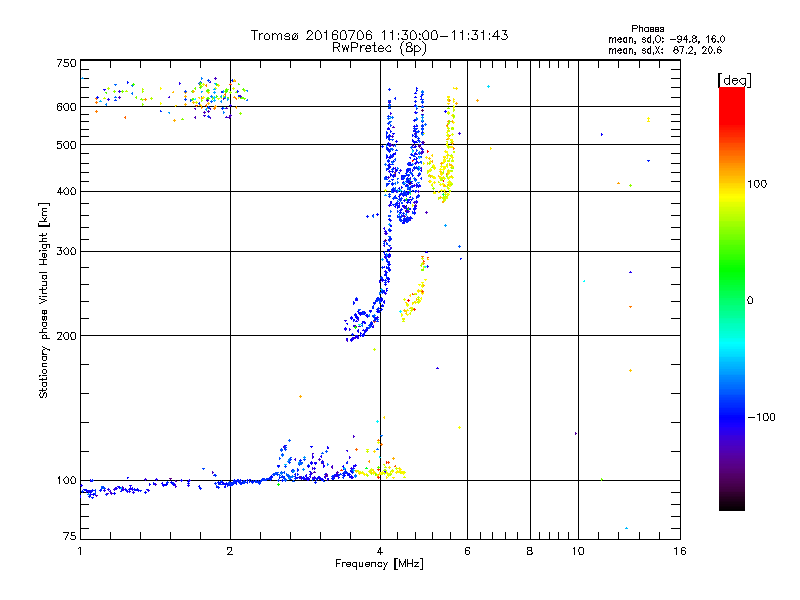
Task: Click the y-axis tick label '500'
Action: (x=66, y=145)
